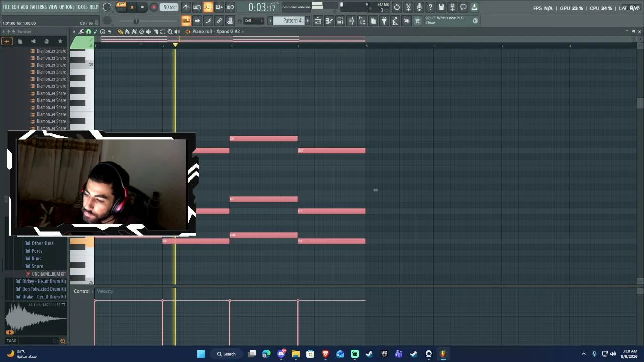The image size is (644, 362).
Task: Open the help question mark icon
Action: pos(430,7)
